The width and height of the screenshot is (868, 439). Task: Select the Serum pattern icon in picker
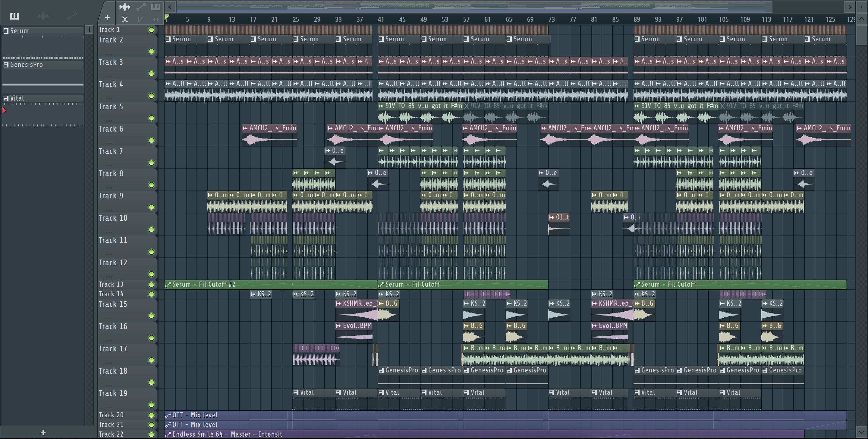pyautogui.click(x=6, y=31)
